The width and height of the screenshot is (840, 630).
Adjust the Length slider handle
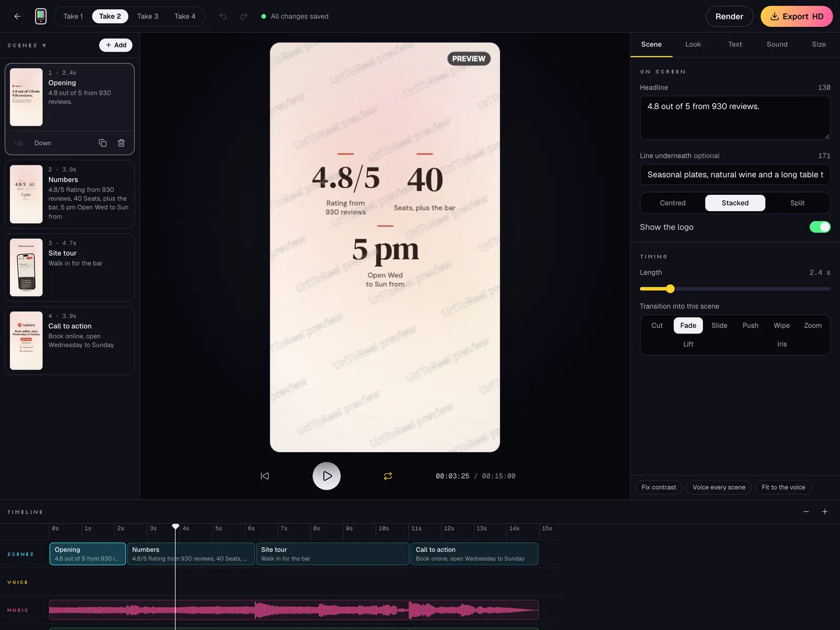tap(670, 289)
